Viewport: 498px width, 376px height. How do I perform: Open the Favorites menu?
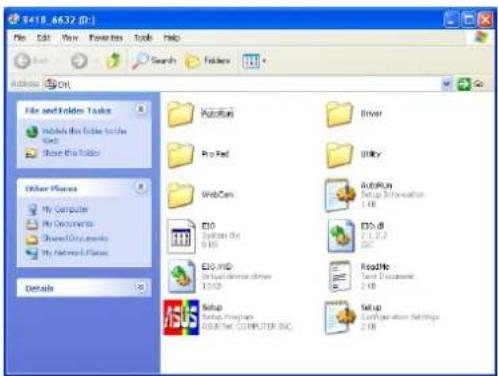click(106, 38)
